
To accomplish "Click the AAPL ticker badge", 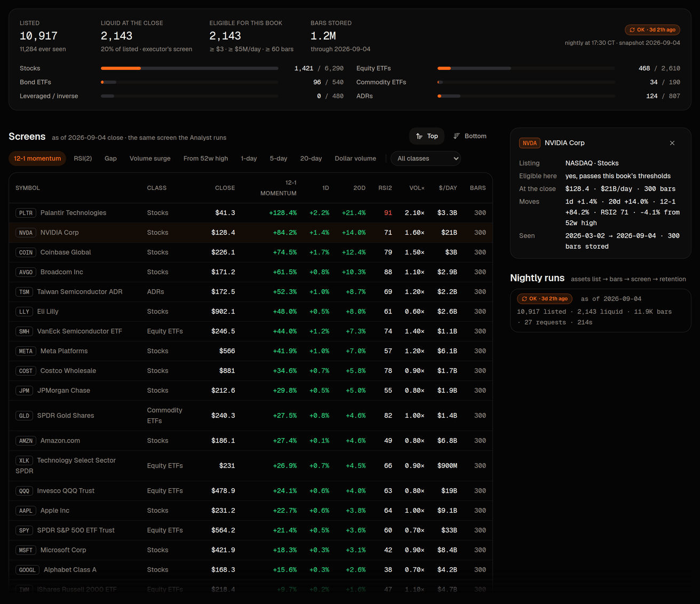I will pos(26,511).
